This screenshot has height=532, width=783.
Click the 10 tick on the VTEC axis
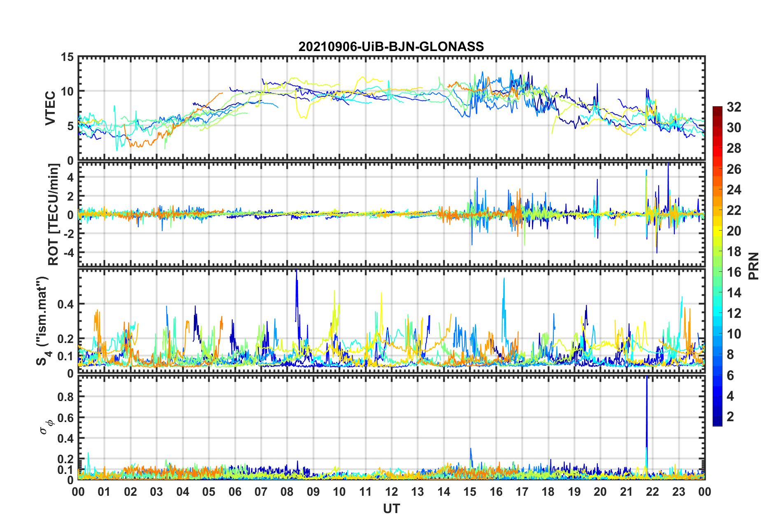(67, 91)
